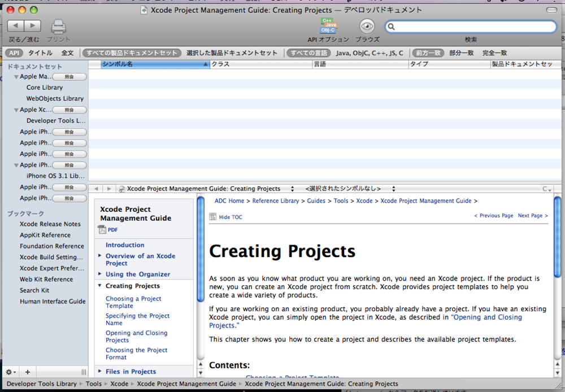Select Java, ObjC, C++, JS, C filter
565x392 pixels.
coord(370,53)
